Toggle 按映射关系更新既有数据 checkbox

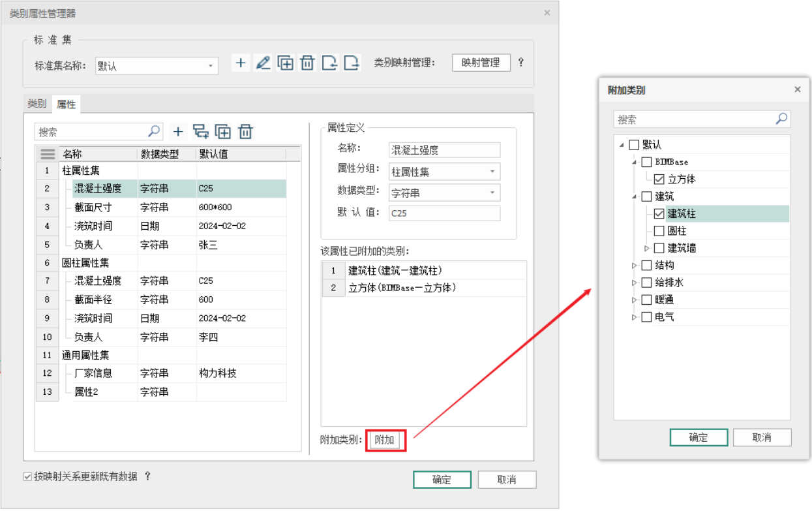coord(27,476)
